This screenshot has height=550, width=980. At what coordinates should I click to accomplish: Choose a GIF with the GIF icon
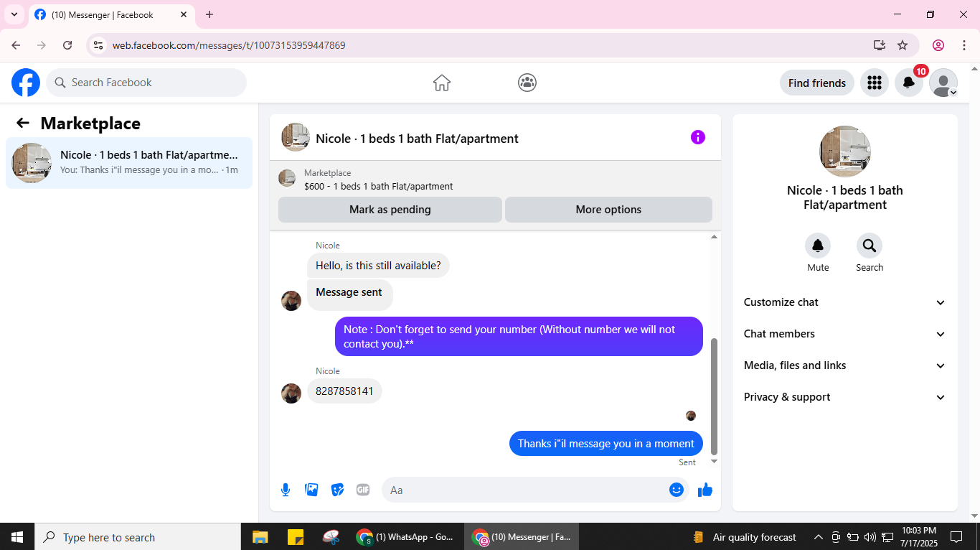click(x=363, y=490)
